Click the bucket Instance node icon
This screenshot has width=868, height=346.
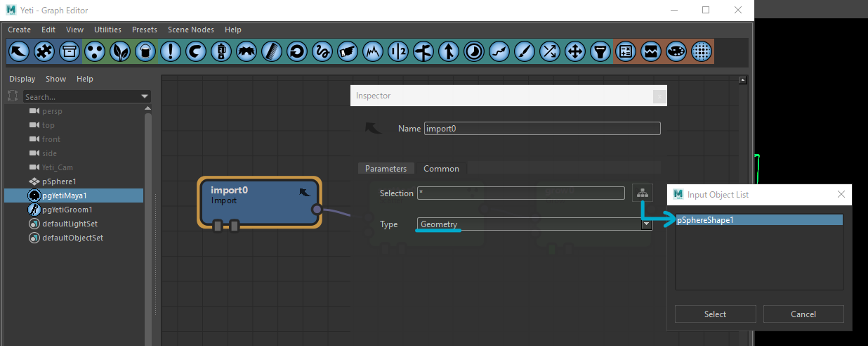click(x=145, y=51)
